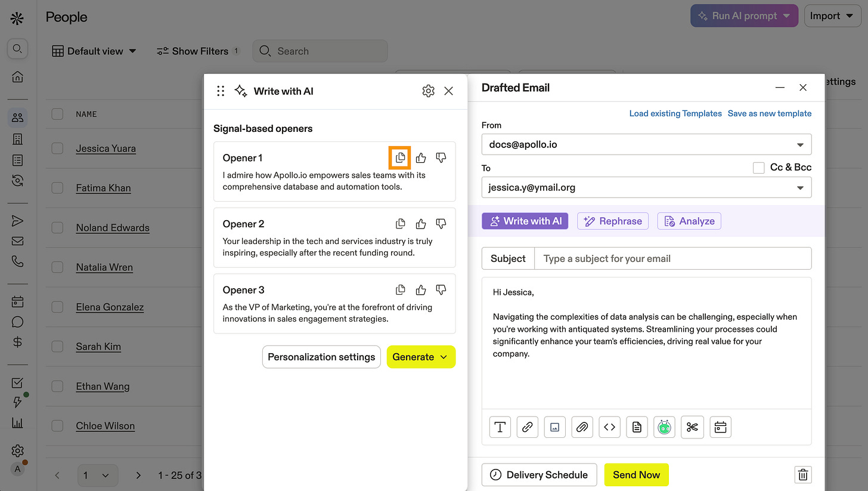This screenshot has width=868, height=491.
Task: Open the page number selector
Action: 98,475
